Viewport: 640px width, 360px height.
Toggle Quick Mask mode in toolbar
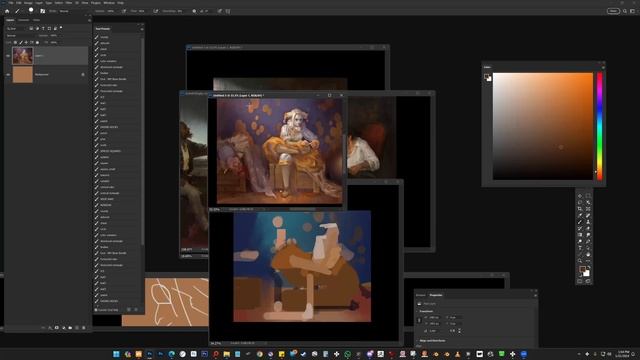point(580,281)
